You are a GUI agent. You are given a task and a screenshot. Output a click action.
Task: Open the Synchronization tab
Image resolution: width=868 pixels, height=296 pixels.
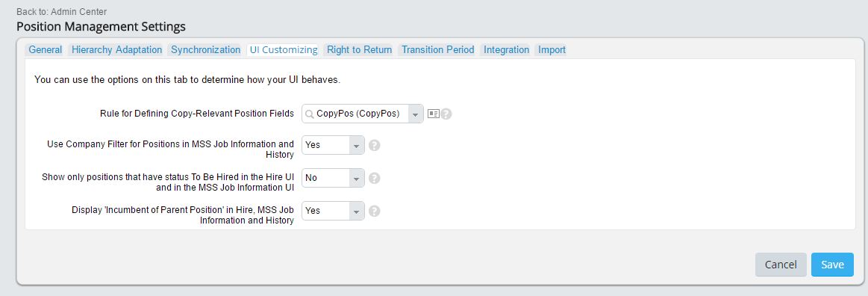[x=206, y=50]
